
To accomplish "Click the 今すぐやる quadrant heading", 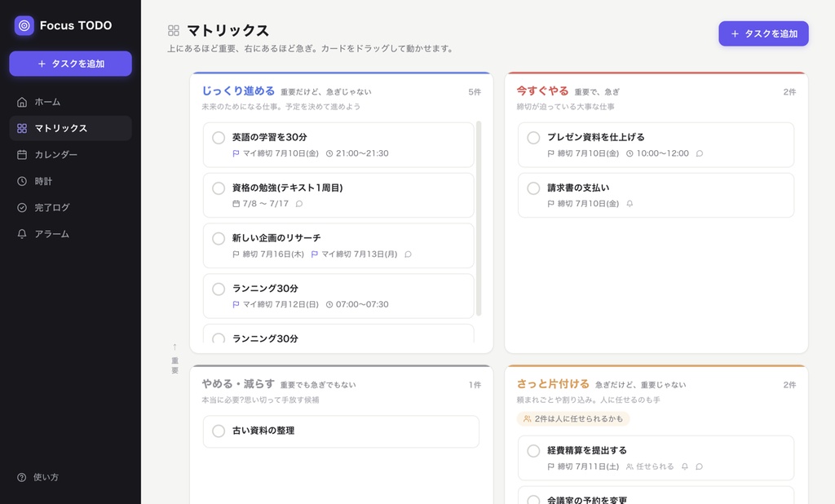I will point(542,91).
